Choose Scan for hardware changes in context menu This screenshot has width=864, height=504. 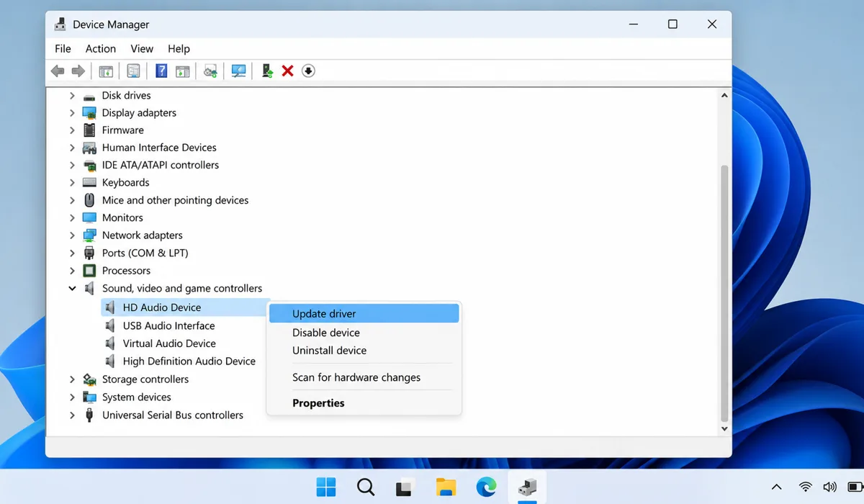point(364,377)
